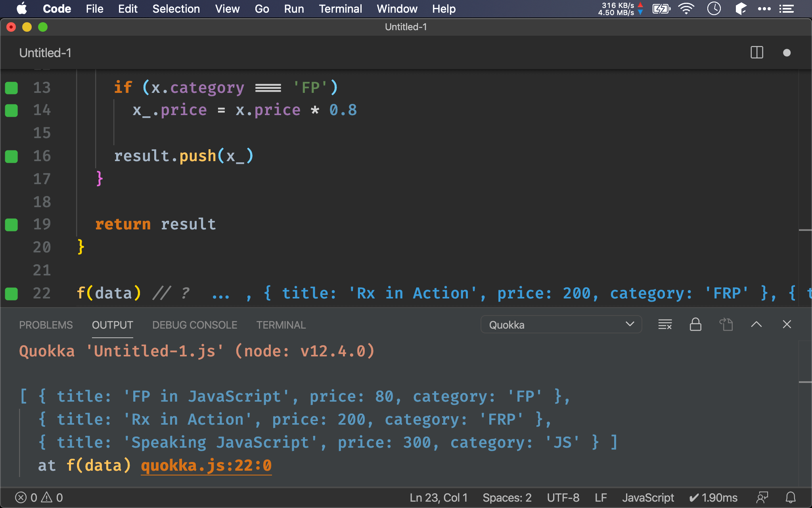Click the network speed monitor in the menu bar

point(620,9)
